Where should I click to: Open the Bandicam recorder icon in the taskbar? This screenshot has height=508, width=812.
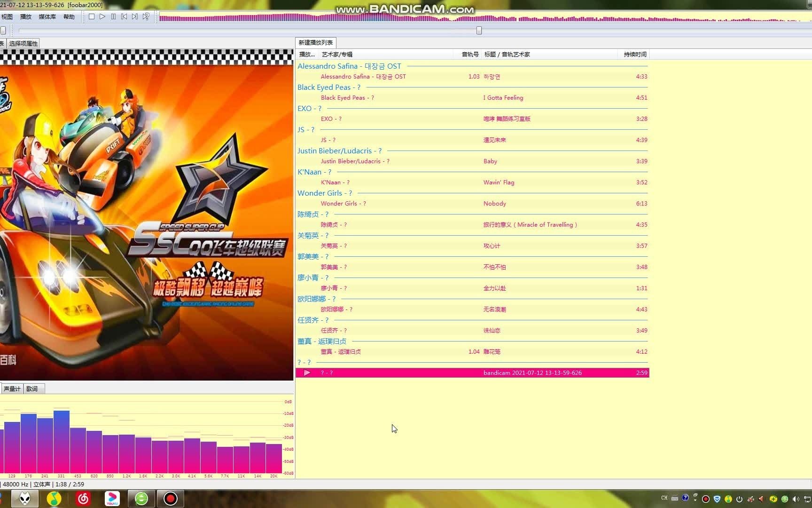pos(171,499)
